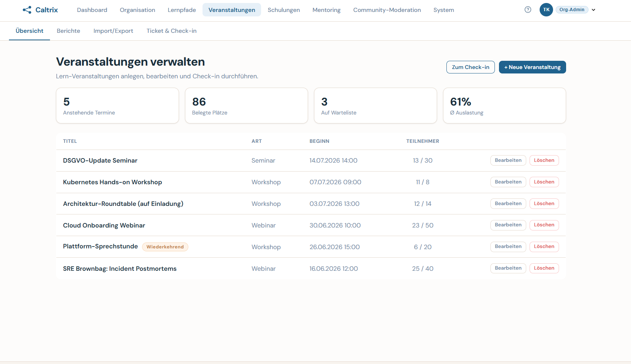Open Schulungen in the navigation
This screenshot has height=364, width=631.
click(x=283, y=10)
